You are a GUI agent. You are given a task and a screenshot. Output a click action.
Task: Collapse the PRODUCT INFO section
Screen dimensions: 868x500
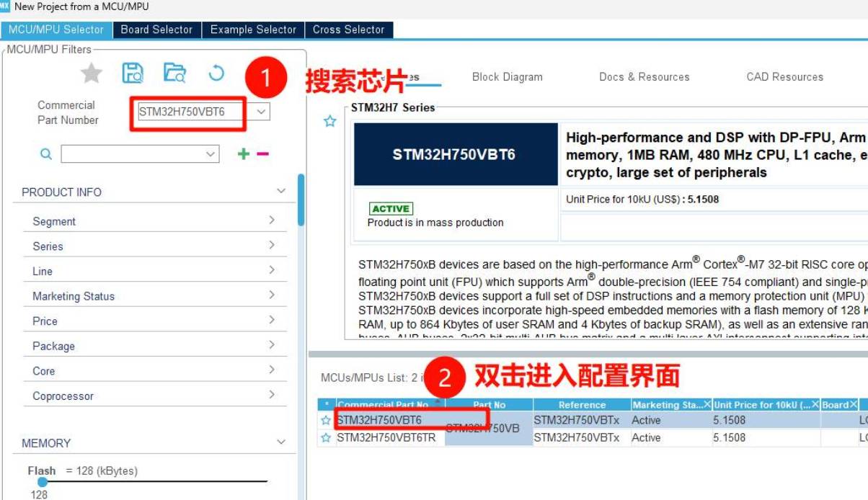281,191
